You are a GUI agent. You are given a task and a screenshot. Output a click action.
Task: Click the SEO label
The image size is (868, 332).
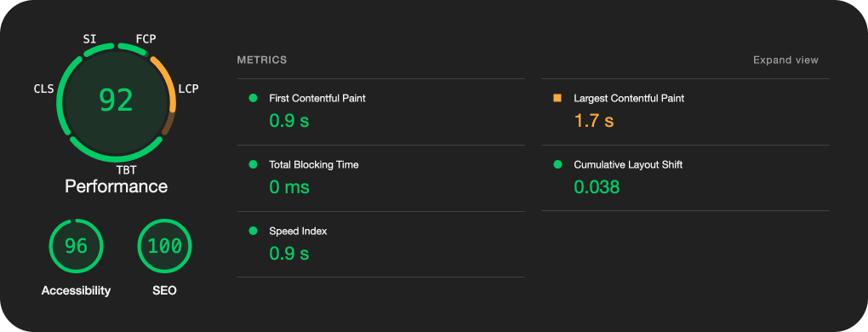164,290
